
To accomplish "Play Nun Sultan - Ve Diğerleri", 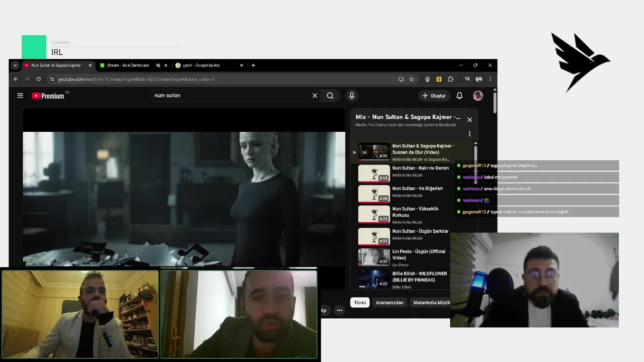I will (x=413, y=194).
